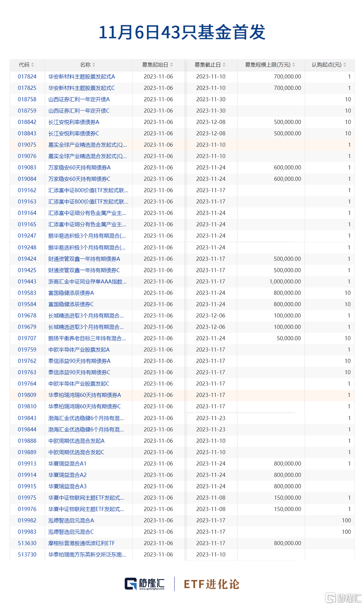The image size is (364, 606).
Task: Click the title 11月6日43只基金首发
Action: pos(182,32)
